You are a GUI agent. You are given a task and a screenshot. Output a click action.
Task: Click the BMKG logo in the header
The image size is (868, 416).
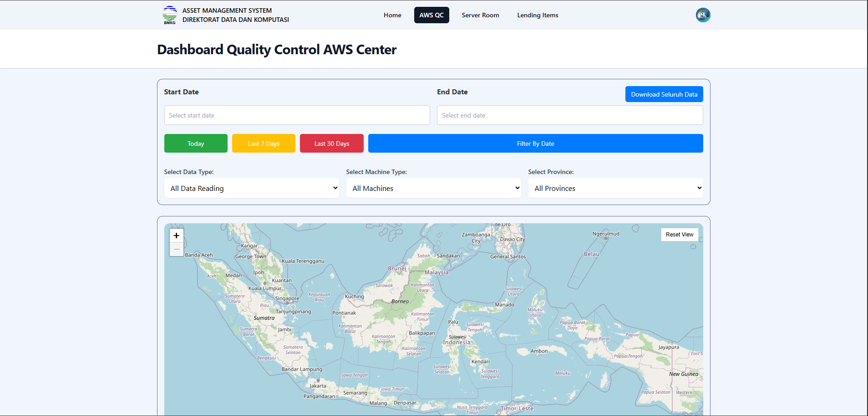tap(169, 15)
